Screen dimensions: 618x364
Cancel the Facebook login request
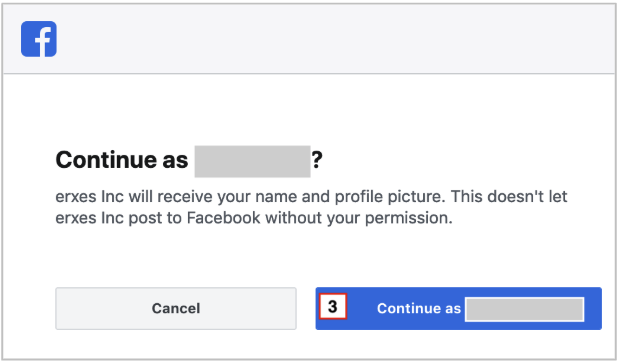pos(176,308)
